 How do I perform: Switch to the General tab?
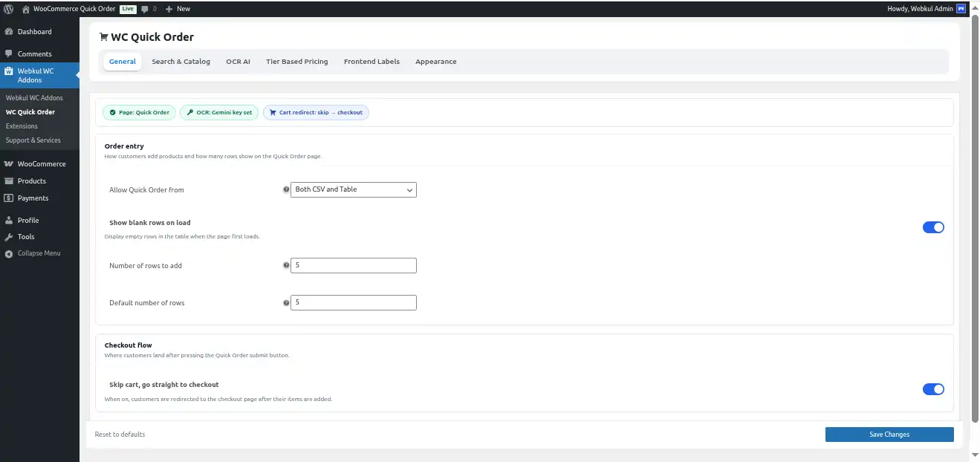pyautogui.click(x=123, y=62)
